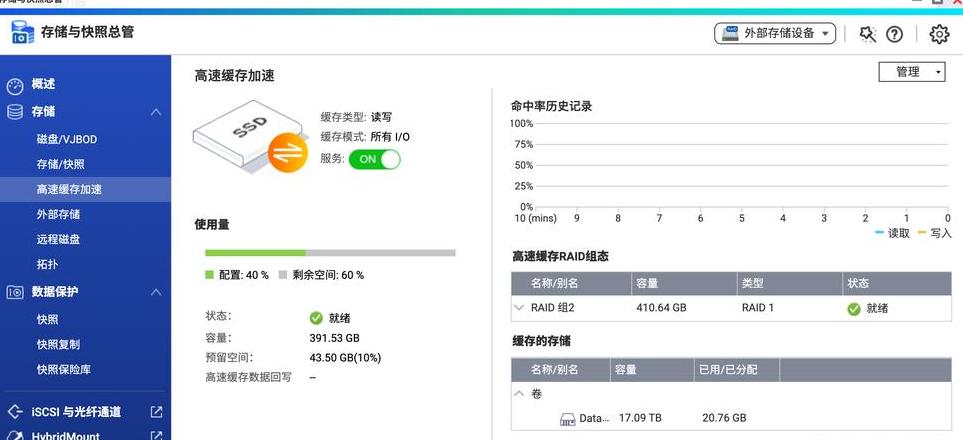Click the green 配置 legend swatch
The height and width of the screenshot is (440, 963).
(209, 275)
